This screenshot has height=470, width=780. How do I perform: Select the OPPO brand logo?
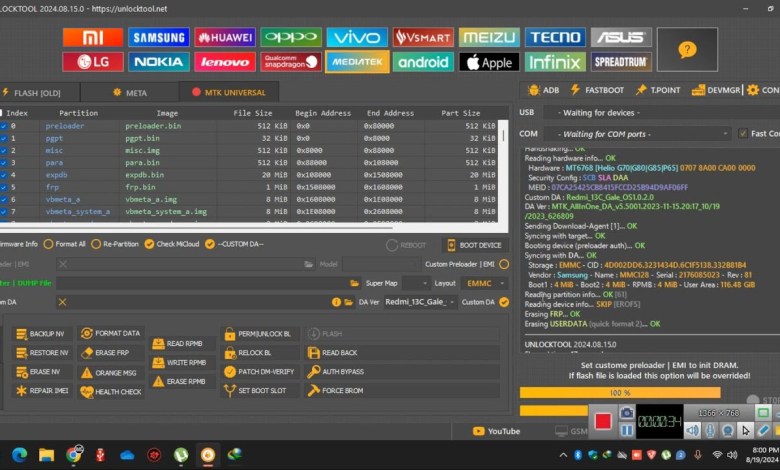pos(291,37)
